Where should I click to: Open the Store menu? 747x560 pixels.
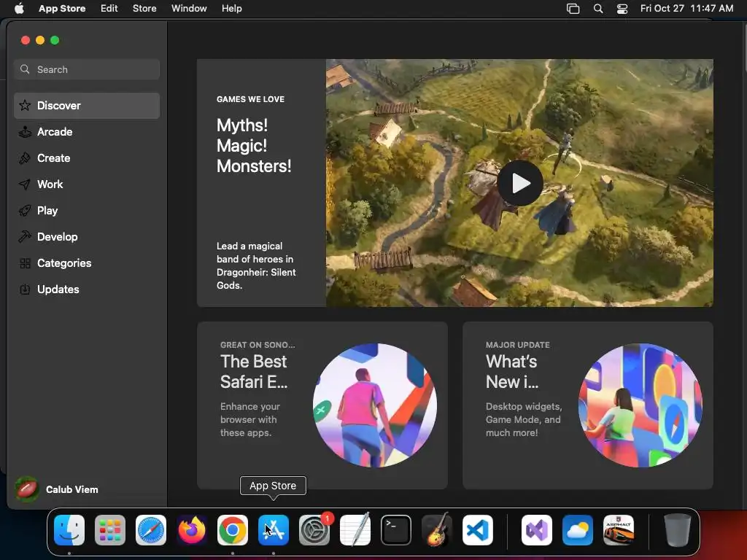click(x=144, y=8)
